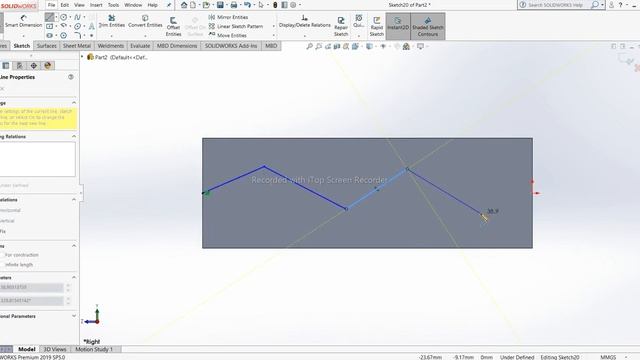The height and width of the screenshot is (360, 640).
Task: Open the Insert menu
Action: coord(96,5)
